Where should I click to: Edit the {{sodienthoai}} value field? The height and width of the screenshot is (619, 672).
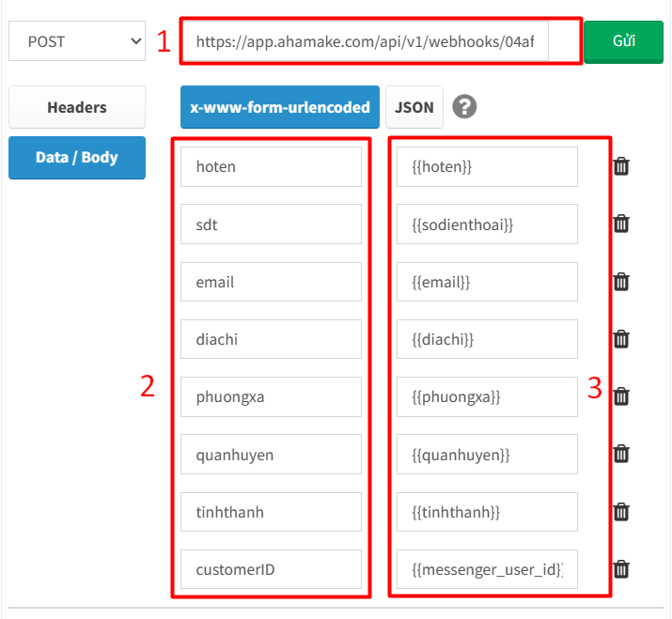pos(487,224)
